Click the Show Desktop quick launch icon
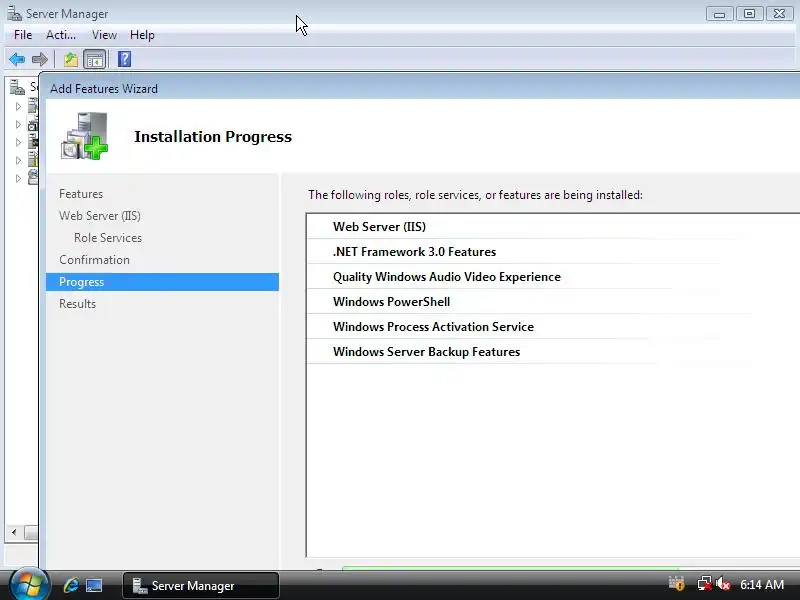The width and height of the screenshot is (800, 600). click(94, 585)
